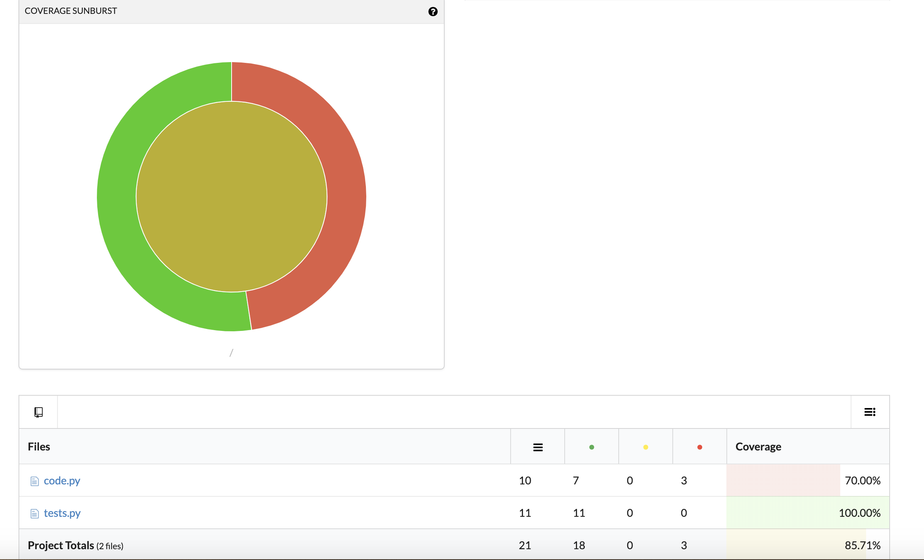924x560 pixels.
Task: Click the 70.00% coverage bar for code.py
Action: [x=783, y=481]
